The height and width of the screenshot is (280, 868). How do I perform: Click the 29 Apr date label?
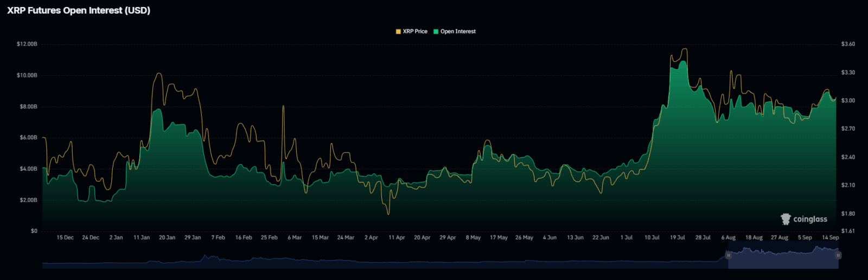[448, 238]
